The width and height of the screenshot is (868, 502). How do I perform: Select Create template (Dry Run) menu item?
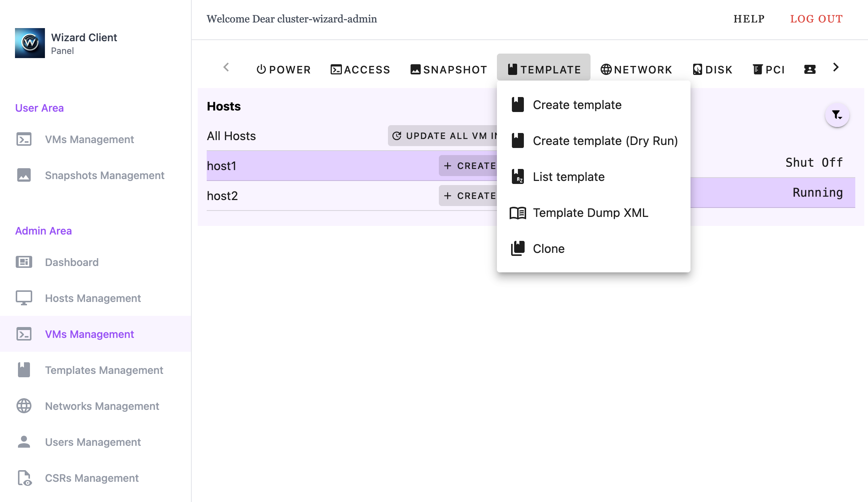pos(605,141)
